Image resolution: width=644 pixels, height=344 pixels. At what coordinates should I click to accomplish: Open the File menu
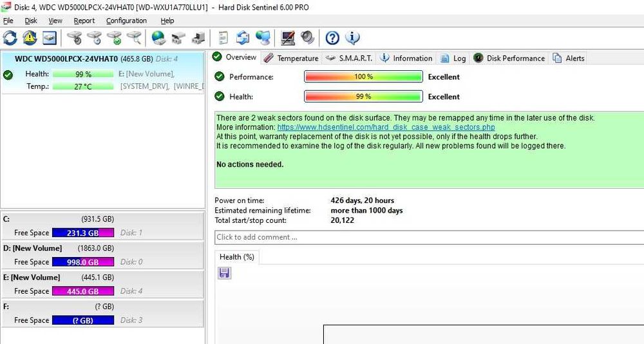point(8,21)
